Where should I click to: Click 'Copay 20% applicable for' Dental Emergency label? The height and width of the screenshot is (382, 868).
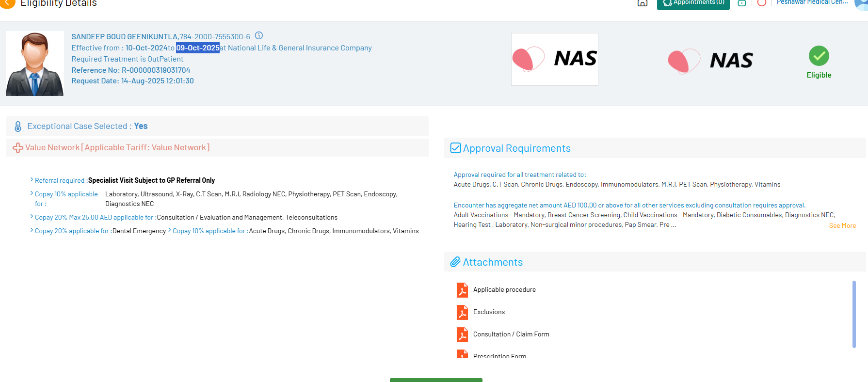73,231
